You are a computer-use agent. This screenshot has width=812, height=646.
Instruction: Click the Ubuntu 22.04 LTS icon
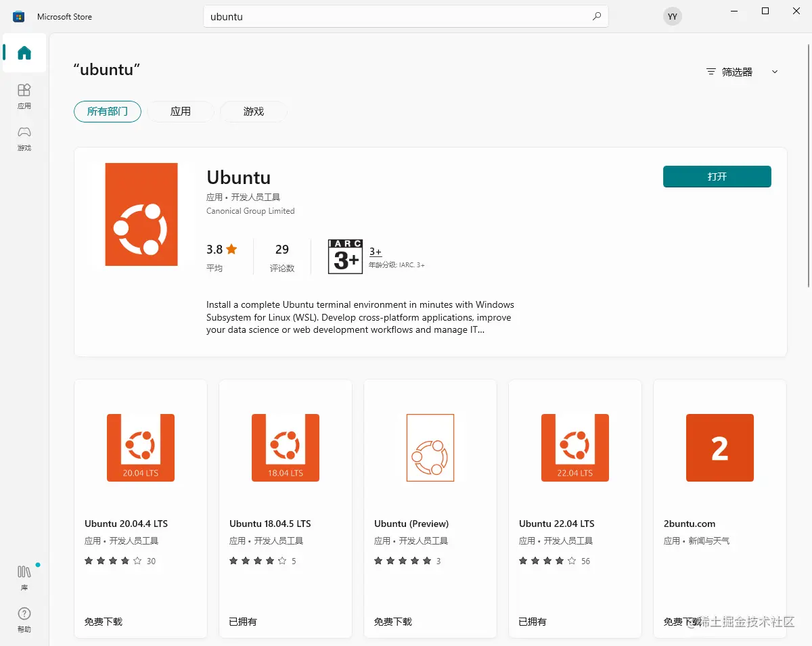(x=575, y=448)
